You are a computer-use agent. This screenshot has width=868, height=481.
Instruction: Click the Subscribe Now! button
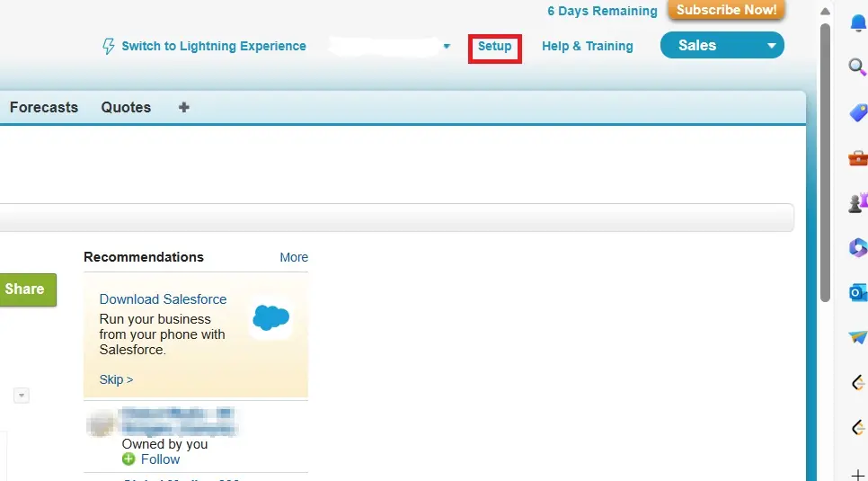(726, 10)
